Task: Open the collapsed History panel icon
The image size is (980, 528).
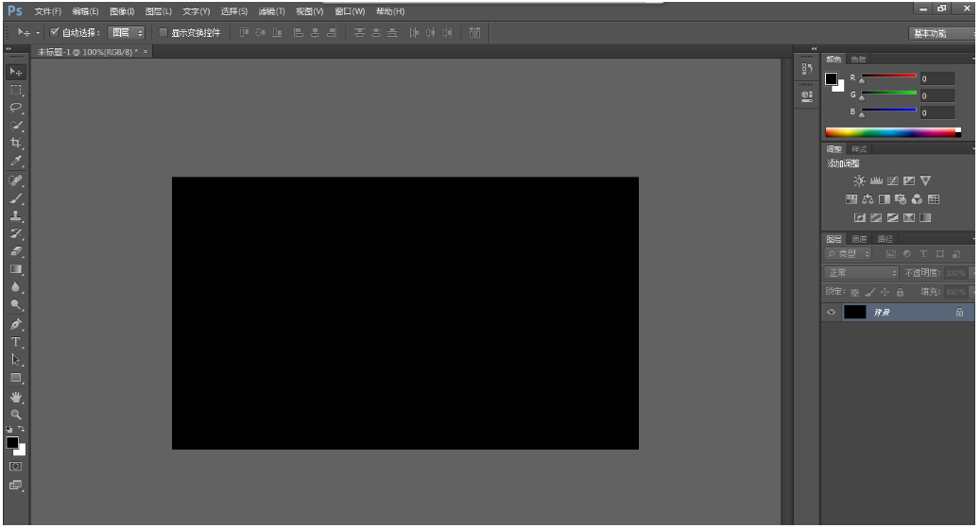Action: coord(807,69)
